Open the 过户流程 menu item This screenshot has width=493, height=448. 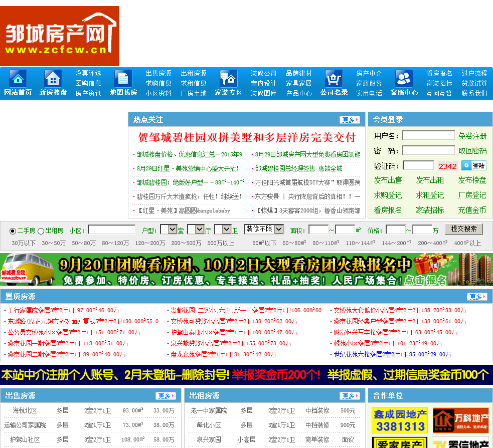pyautogui.click(x=474, y=74)
